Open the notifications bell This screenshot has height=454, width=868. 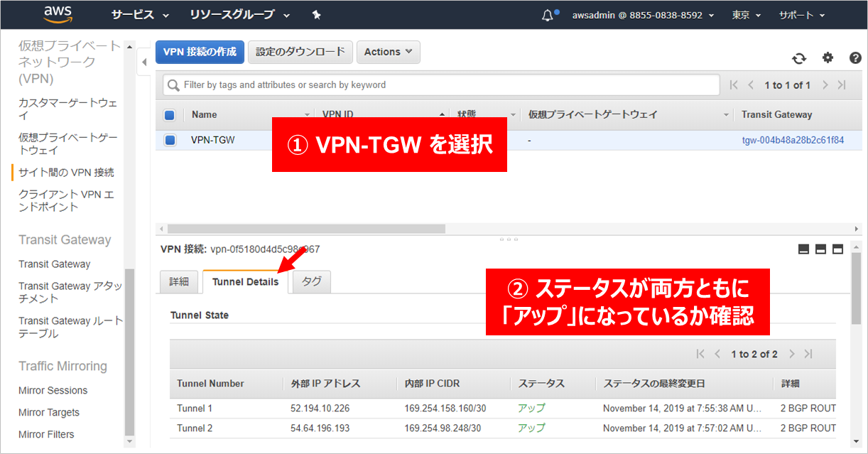[x=548, y=16]
